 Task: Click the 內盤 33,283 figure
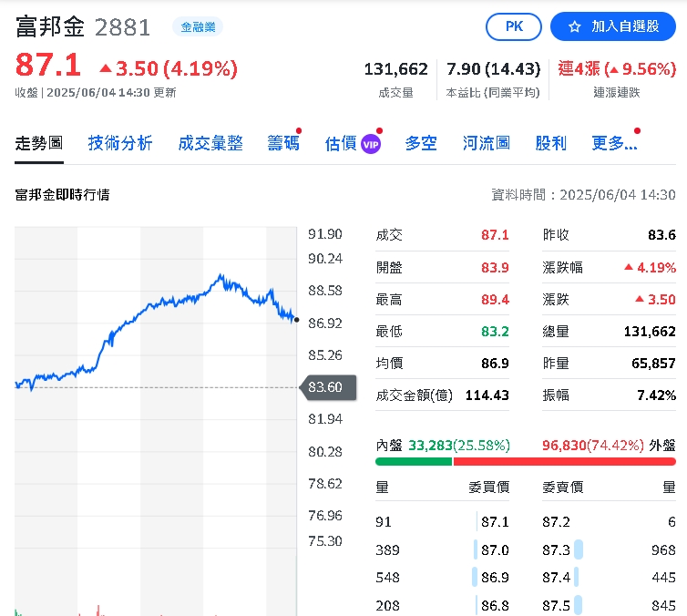click(x=430, y=446)
